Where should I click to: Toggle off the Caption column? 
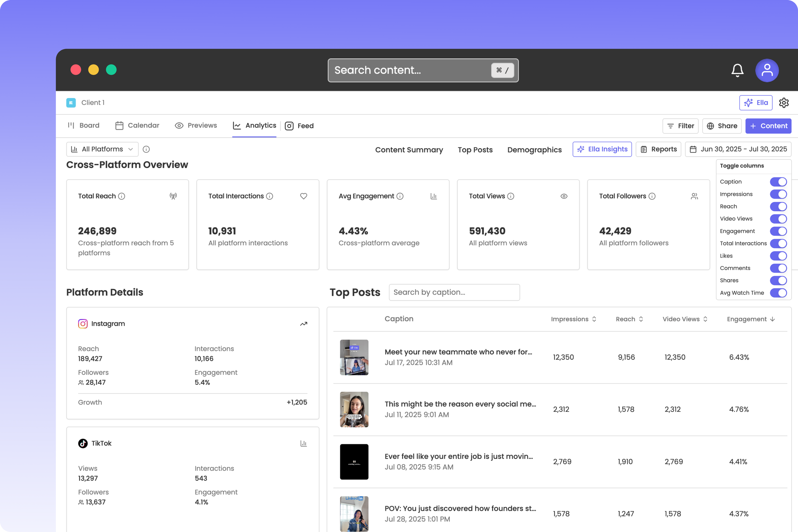(x=778, y=182)
